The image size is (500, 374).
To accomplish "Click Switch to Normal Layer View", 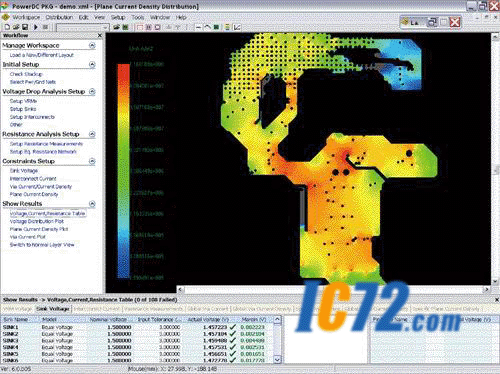I will (x=42, y=245).
